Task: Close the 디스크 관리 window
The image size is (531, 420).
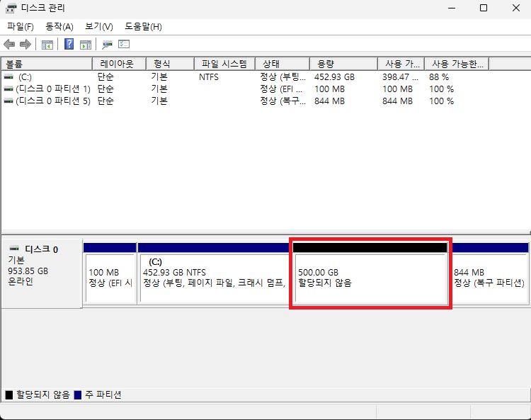Action: [x=515, y=8]
